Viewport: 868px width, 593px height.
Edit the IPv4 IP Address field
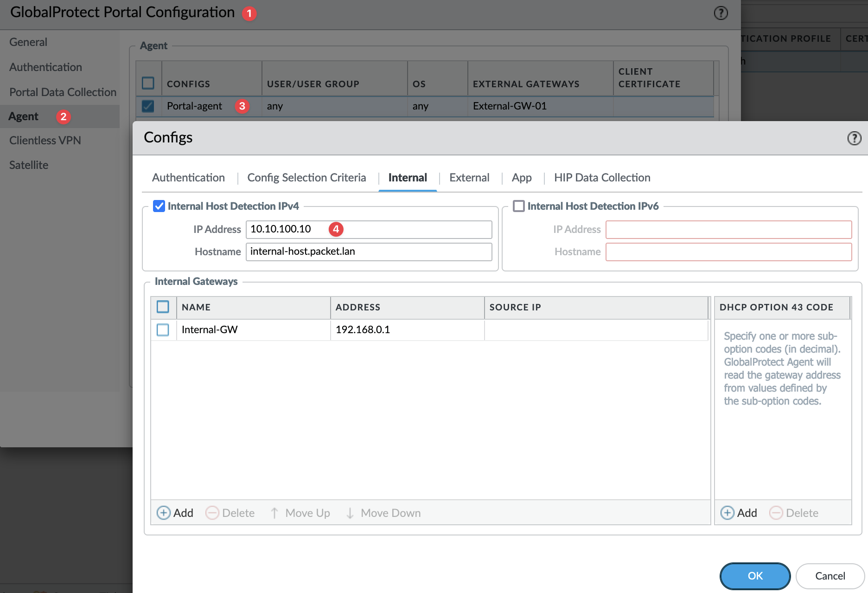point(369,229)
